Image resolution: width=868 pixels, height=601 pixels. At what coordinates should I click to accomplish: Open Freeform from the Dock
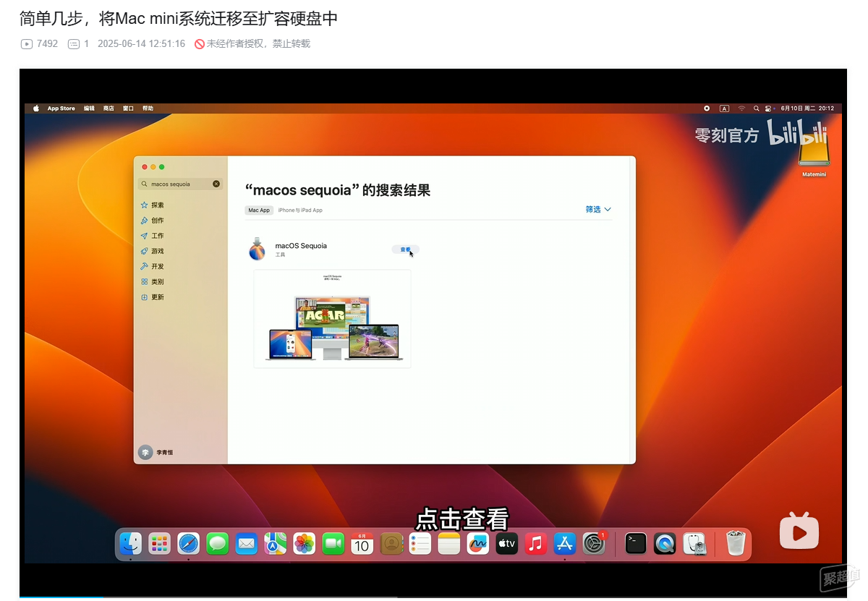point(478,543)
